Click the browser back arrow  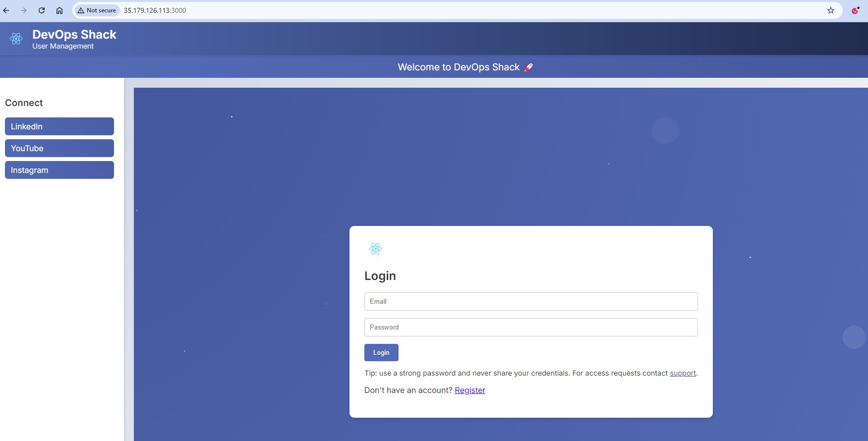click(6, 10)
